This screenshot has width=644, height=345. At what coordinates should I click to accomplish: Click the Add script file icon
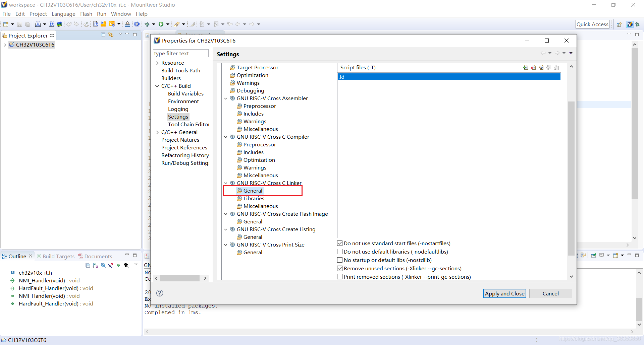[x=526, y=67]
